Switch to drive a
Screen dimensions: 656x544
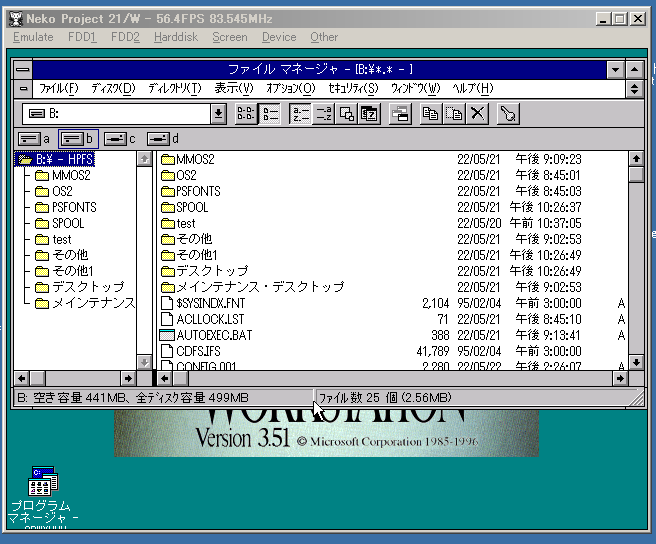[x=34, y=139]
